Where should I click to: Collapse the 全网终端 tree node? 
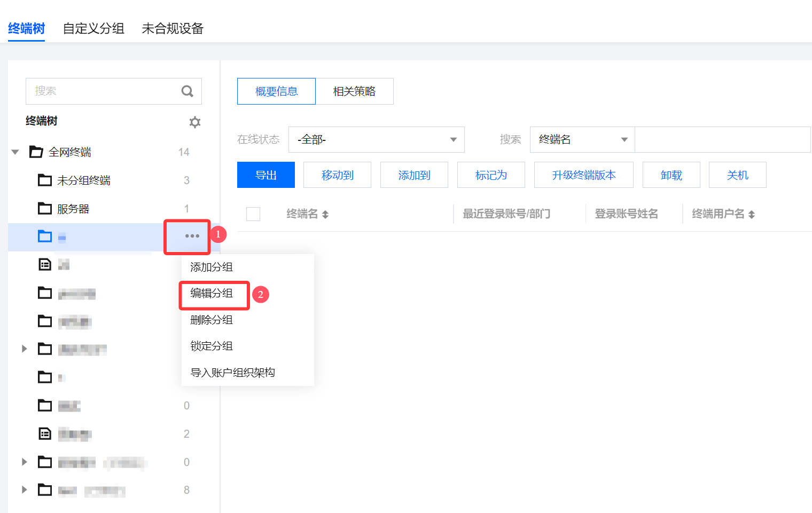coord(15,152)
